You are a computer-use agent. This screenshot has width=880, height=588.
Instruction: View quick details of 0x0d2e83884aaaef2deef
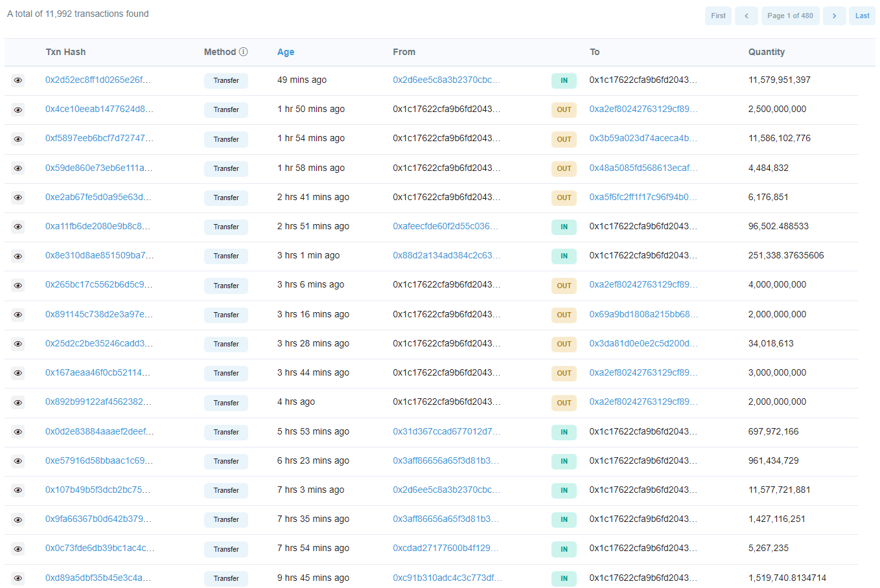point(18,432)
